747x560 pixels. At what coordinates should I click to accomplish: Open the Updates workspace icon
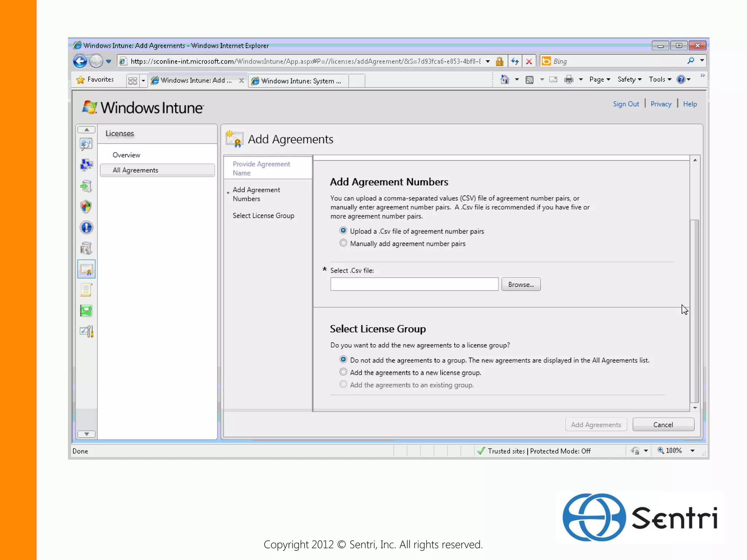[x=86, y=186]
